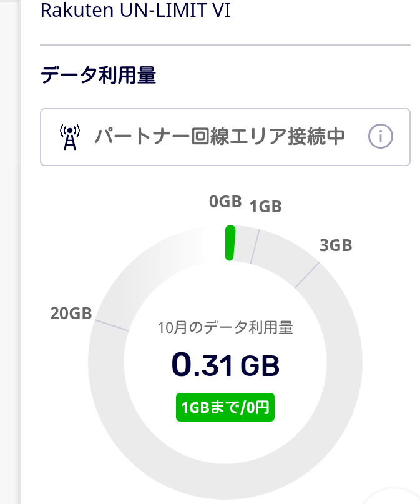
Task: Click the 3GB tick line on ring
Action: pyautogui.click(x=306, y=275)
